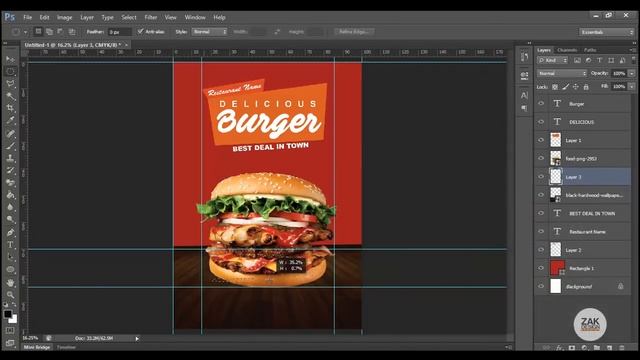Click status bar info arrow
Viewport: 640px width, 360px height.
pos(137,338)
